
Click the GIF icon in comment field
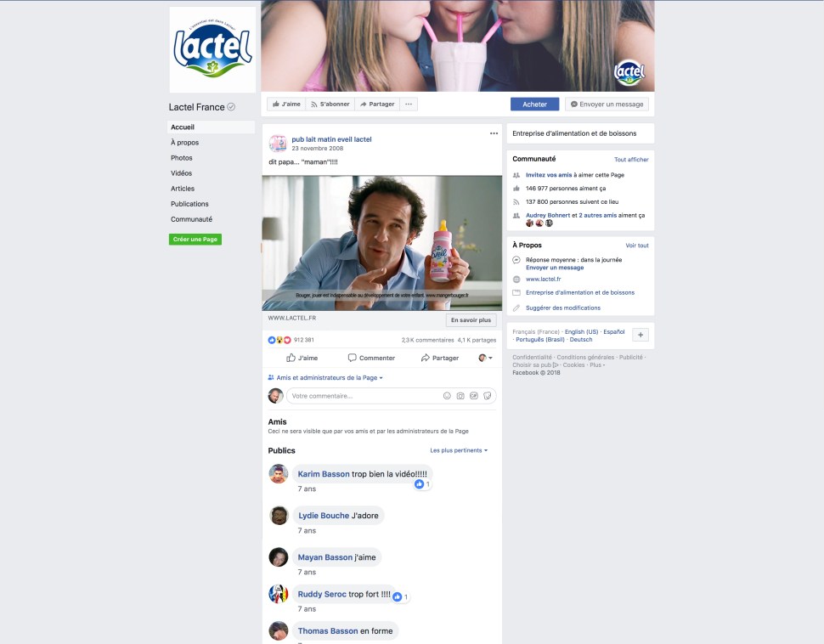[474, 396]
